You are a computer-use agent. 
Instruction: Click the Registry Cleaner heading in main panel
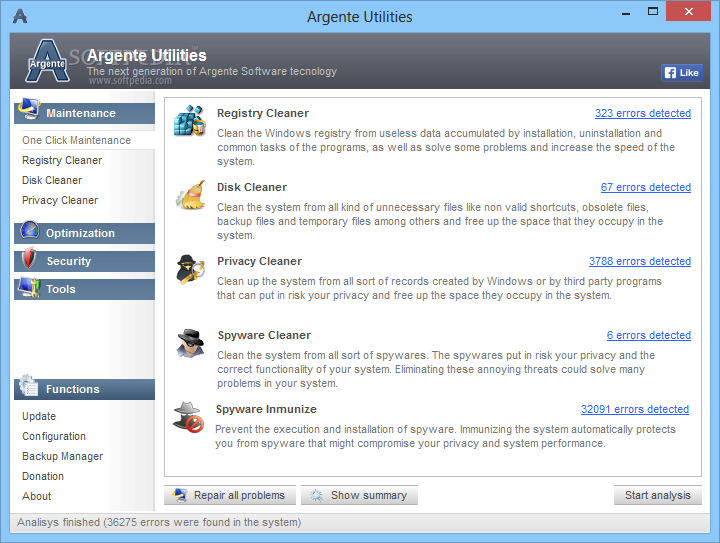tap(263, 113)
